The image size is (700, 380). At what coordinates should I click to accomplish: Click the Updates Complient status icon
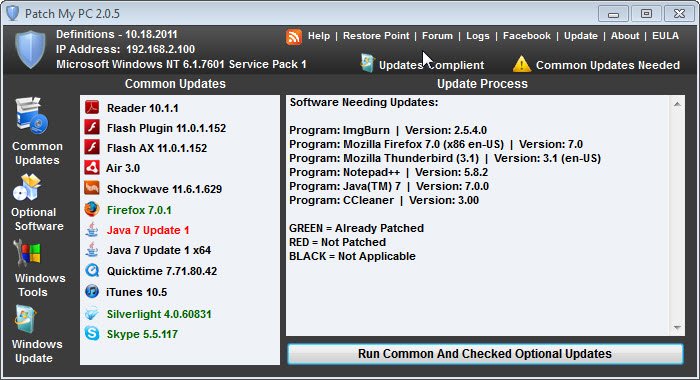point(367,63)
